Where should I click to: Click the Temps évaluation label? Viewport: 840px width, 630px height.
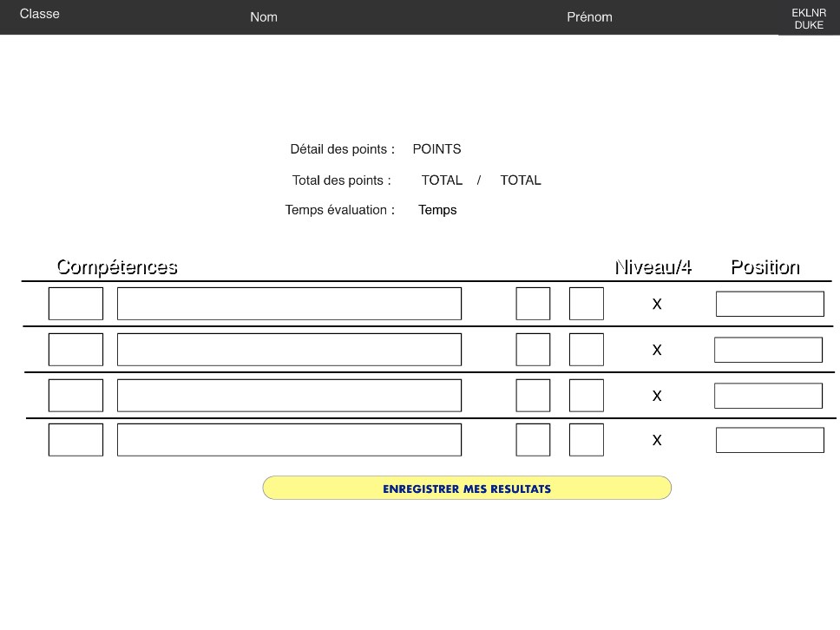[339, 210]
